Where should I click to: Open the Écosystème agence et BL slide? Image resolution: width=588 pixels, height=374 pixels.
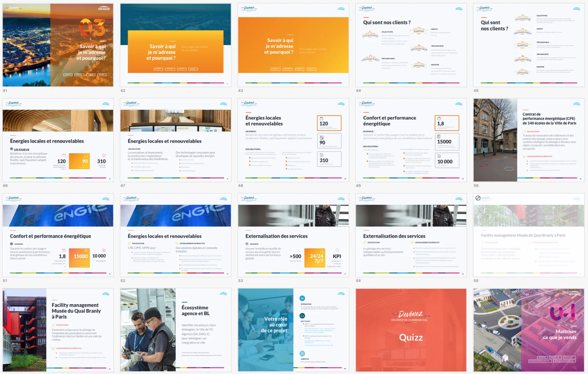[x=176, y=330]
